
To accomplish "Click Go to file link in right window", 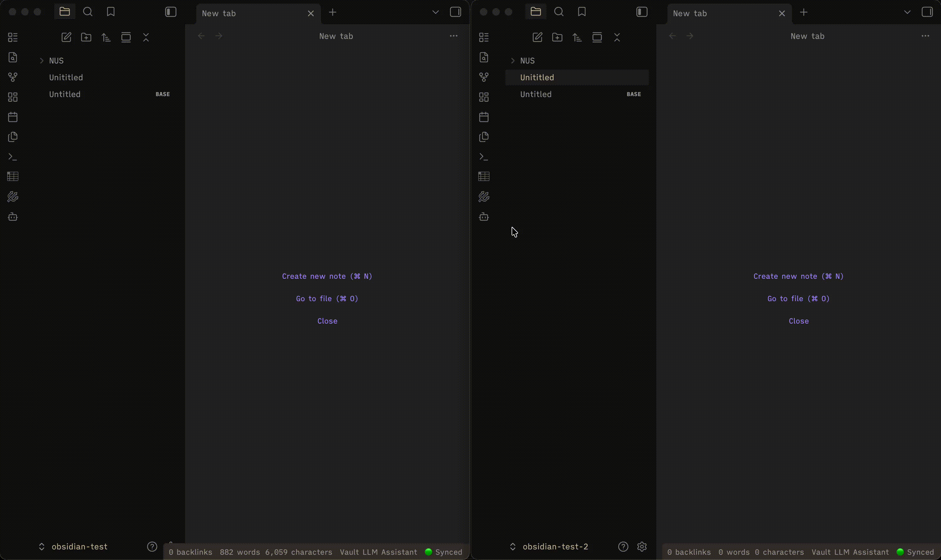I will point(798,298).
